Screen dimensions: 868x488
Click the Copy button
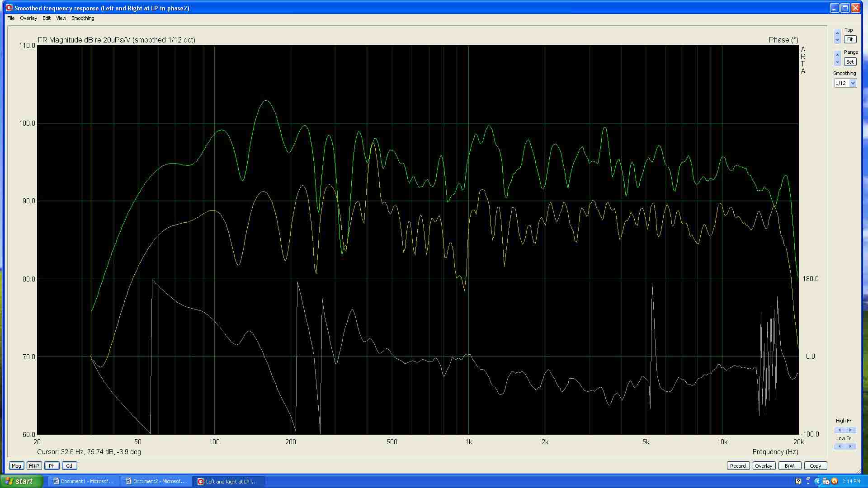(x=815, y=466)
